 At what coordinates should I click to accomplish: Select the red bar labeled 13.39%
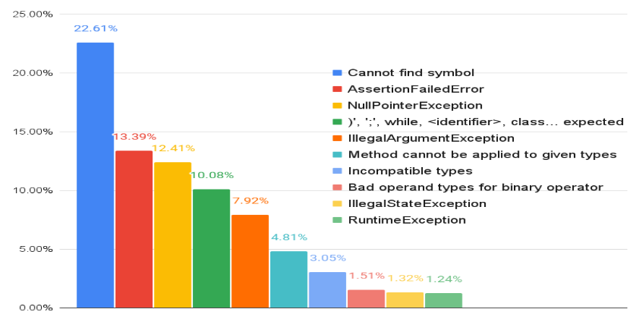click(134, 229)
